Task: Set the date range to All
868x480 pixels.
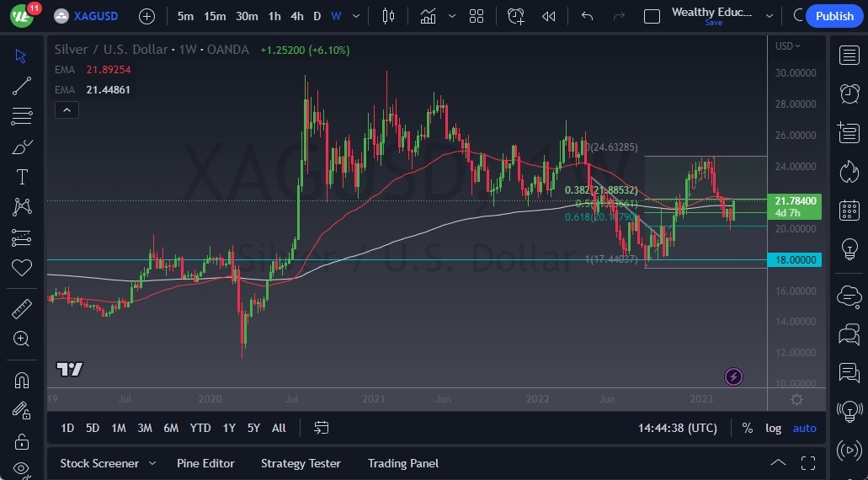Action: (x=279, y=428)
